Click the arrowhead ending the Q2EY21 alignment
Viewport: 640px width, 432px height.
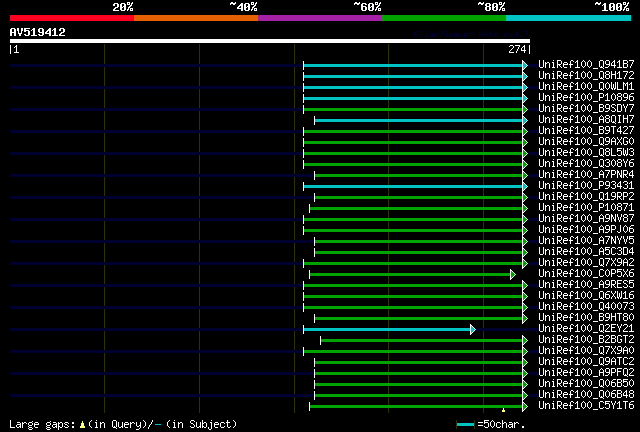tap(473, 330)
